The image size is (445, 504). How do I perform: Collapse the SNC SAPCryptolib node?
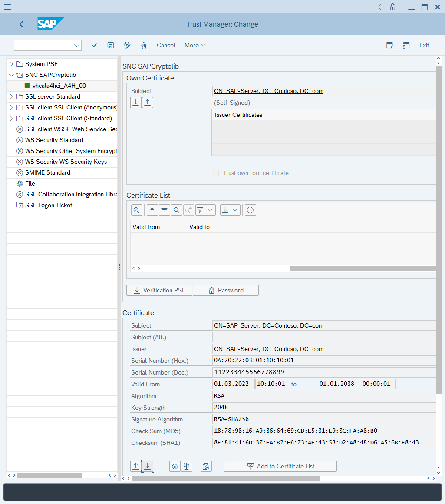coord(11,75)
